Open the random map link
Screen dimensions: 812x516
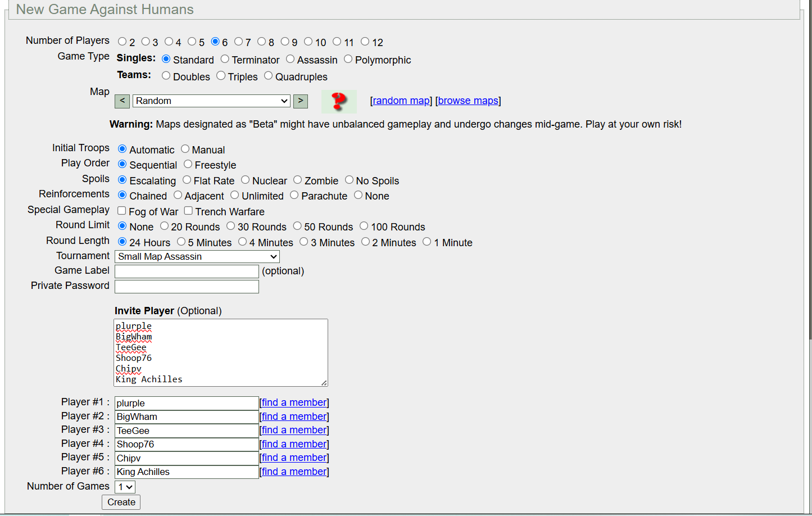coord(401,101)
